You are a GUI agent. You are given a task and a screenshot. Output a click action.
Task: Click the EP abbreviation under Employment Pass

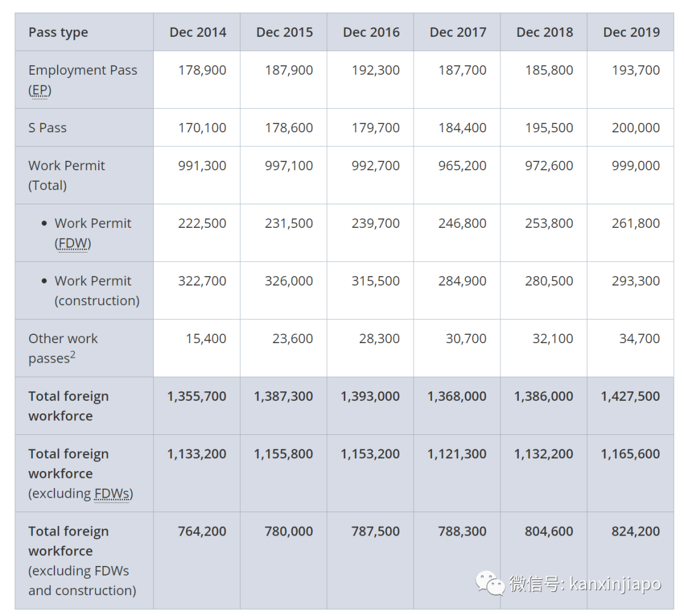point(40,91)
